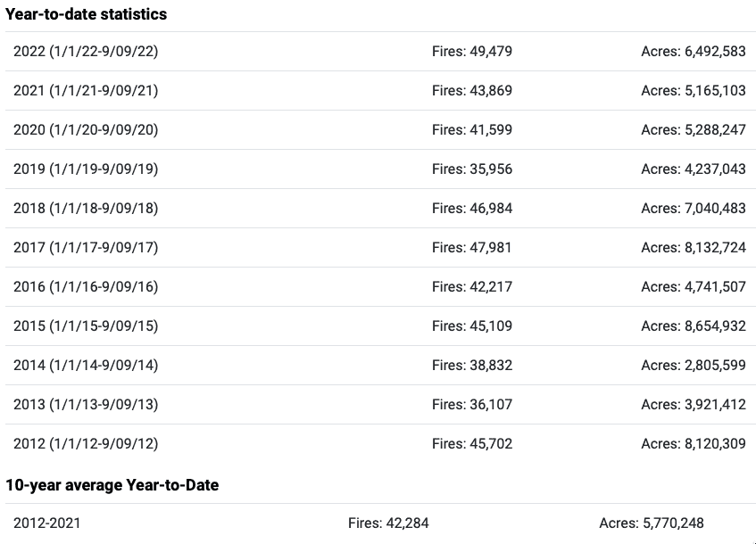Click the 2022 Fires: 49,479 value

[x=472, y=51]
